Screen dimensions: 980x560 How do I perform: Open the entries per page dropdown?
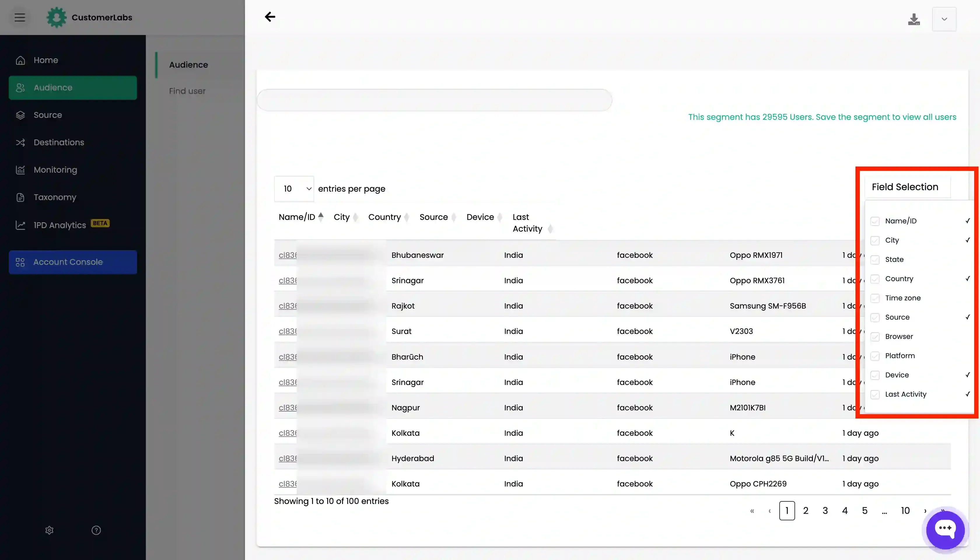(x=294, y=188)
